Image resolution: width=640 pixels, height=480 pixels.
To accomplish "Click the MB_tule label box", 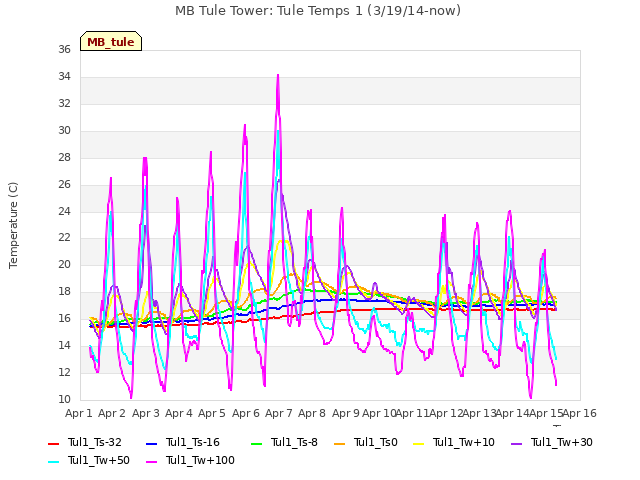I will [x=111, y=41].
